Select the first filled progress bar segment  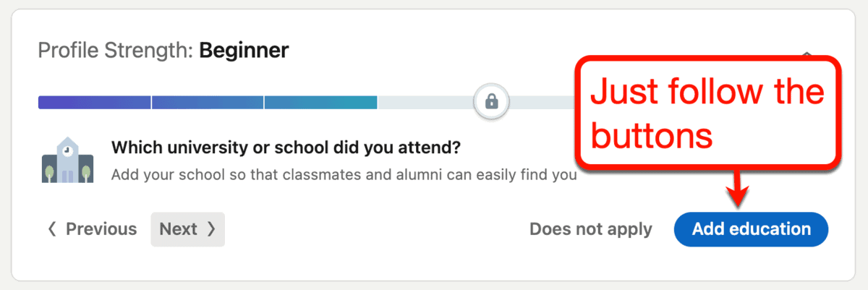(x=94, y=102)
